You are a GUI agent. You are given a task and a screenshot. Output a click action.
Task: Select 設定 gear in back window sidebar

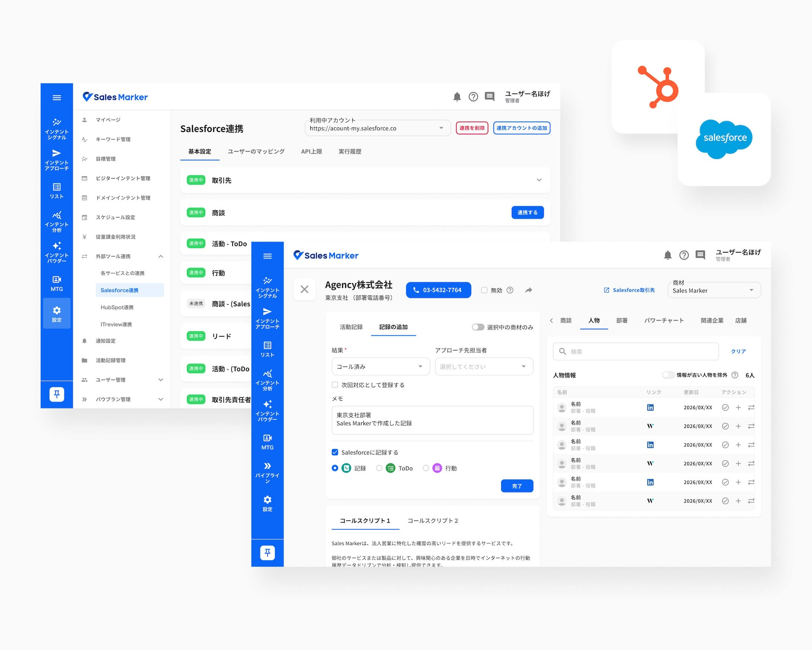57,314
